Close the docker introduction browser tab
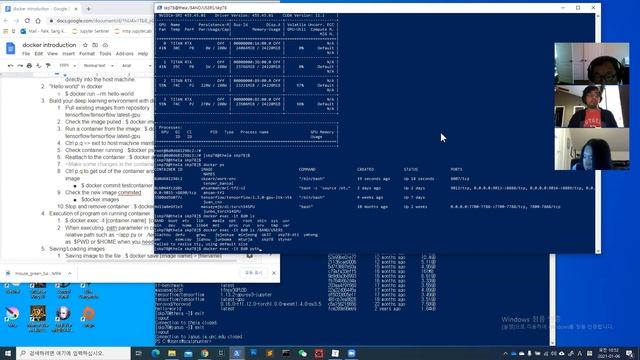 pyautogui.click(x=76, y=9)
